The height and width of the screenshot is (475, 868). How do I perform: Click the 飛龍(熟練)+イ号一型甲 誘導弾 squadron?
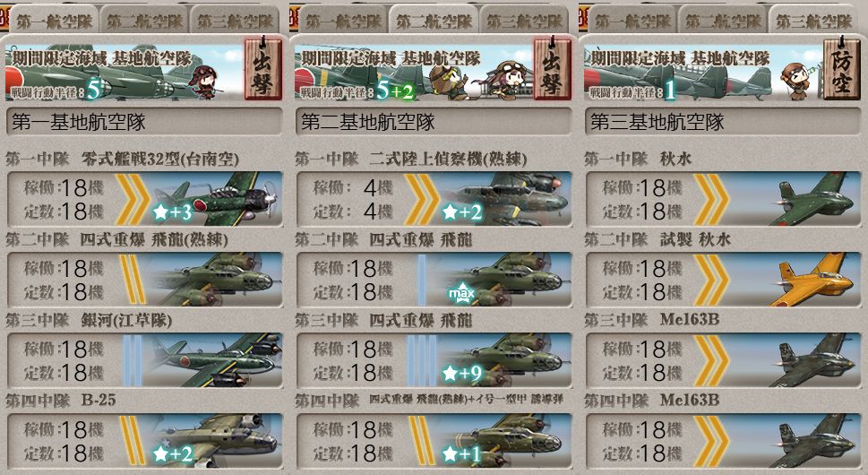(x=434, y=440)
